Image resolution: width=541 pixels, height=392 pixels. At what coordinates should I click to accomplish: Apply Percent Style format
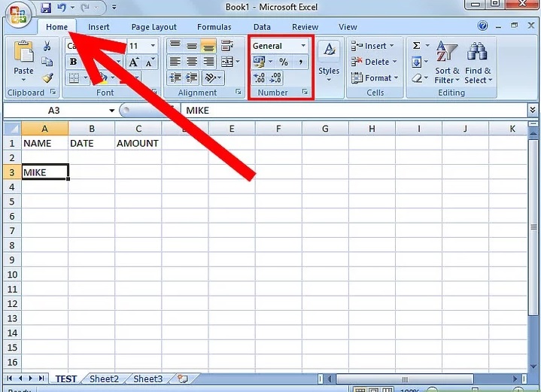(284, 62)
